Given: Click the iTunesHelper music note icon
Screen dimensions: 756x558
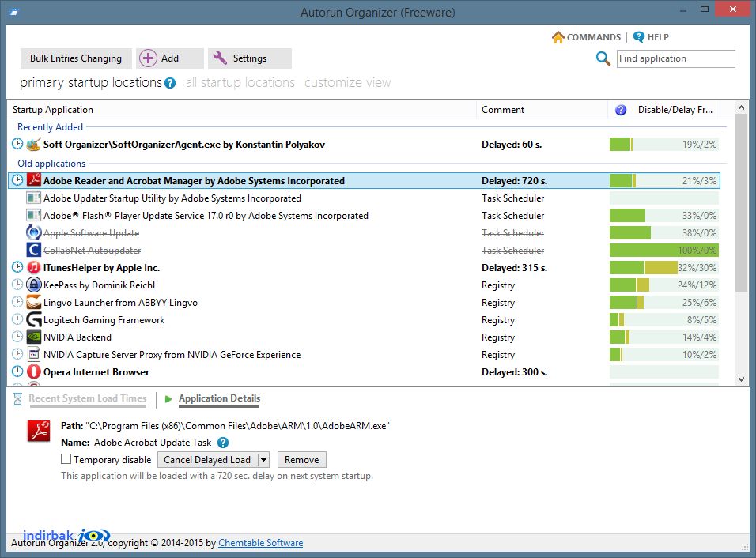Looking at the screenshot, I should point(33,267).
